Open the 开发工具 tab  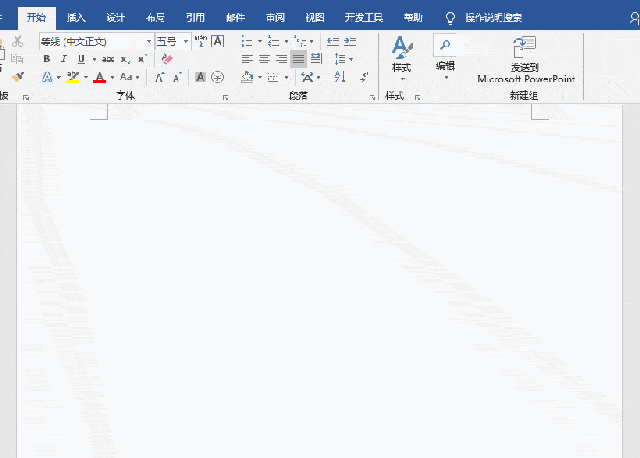[364, 18]
